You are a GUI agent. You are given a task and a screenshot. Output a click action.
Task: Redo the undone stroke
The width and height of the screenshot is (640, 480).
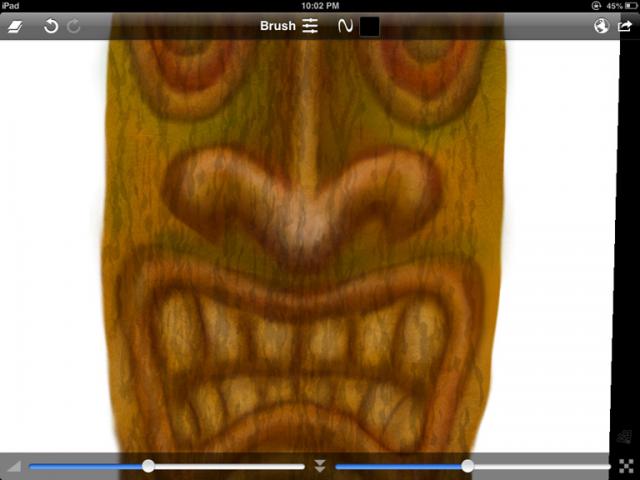[73, 27]
